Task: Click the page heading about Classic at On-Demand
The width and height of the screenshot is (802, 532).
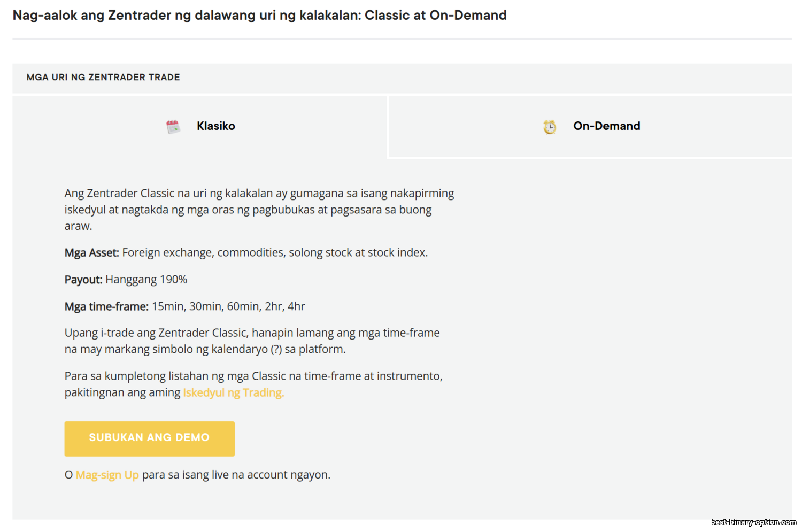Action: [259, 15]
